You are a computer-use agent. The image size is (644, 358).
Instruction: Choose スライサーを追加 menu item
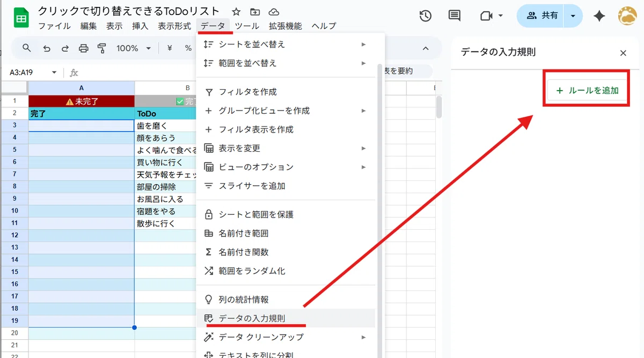(286, 186)
